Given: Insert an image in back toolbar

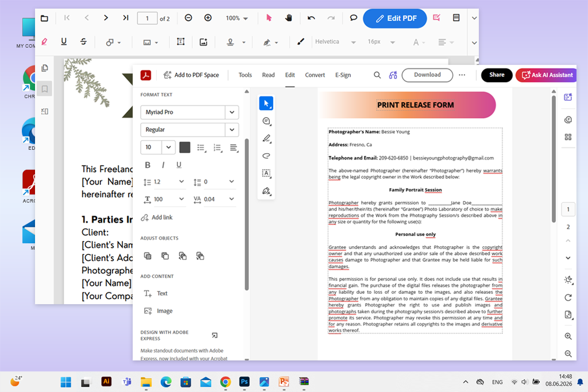Looking at the screenshot, I should point(203,42).
